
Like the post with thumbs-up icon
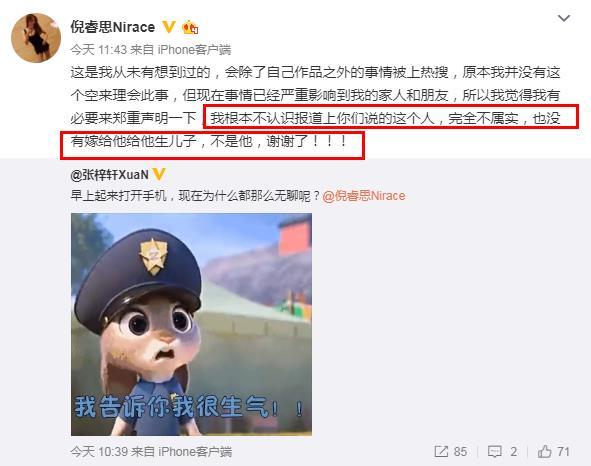(x=544, y=451)
